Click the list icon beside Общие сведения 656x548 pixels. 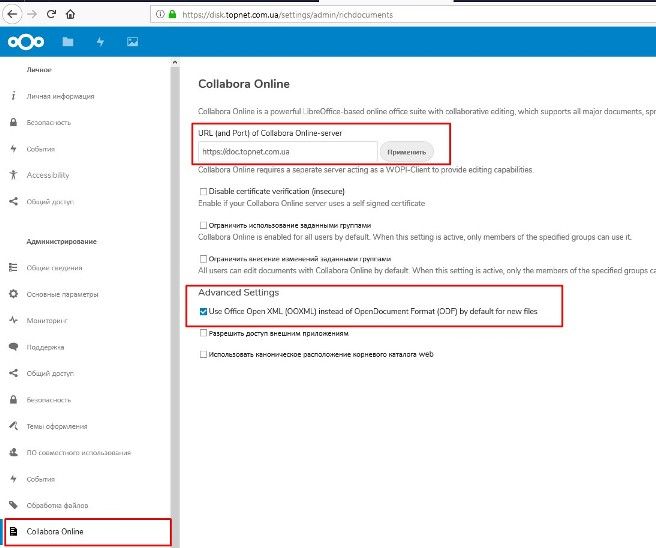click(13, 267)
